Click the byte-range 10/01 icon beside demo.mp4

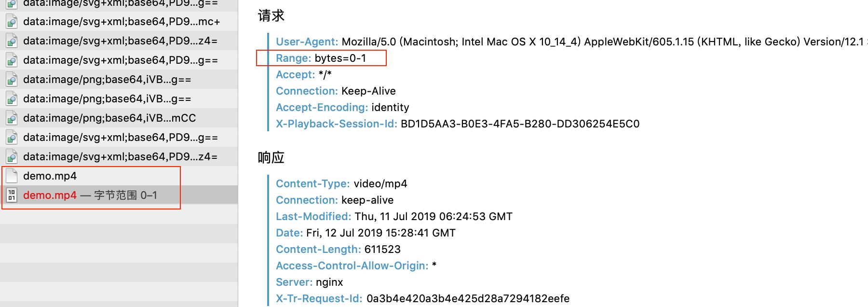[x=12, y=195]
